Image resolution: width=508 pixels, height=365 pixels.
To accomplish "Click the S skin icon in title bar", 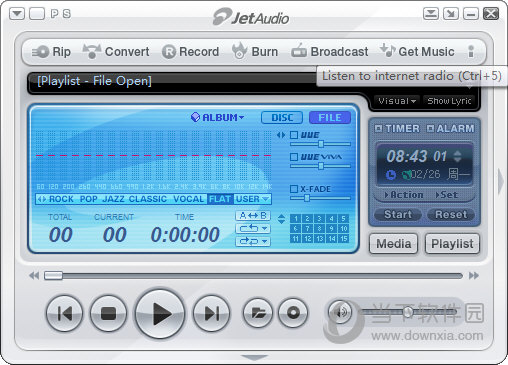I will (x=67, y=14).
